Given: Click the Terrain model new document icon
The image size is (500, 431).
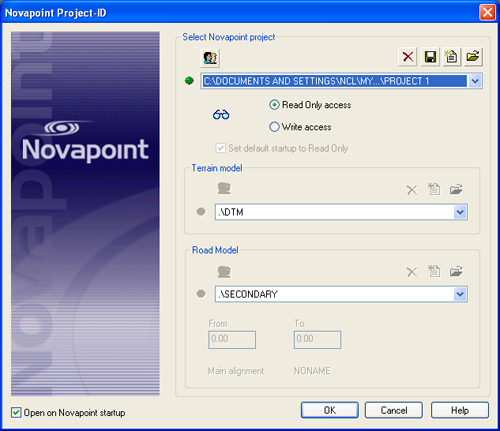Looking at the screenshot, I should (434, 189).
